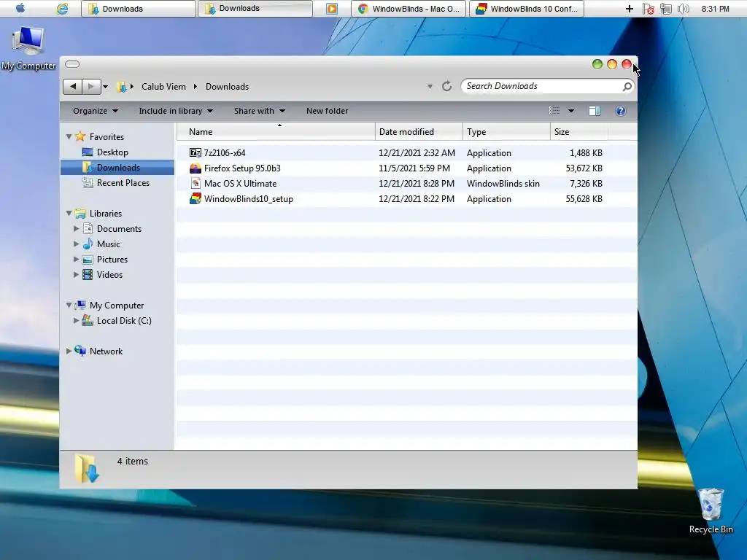Sort by the Size column
747x560 pixels.
[578, 132]
